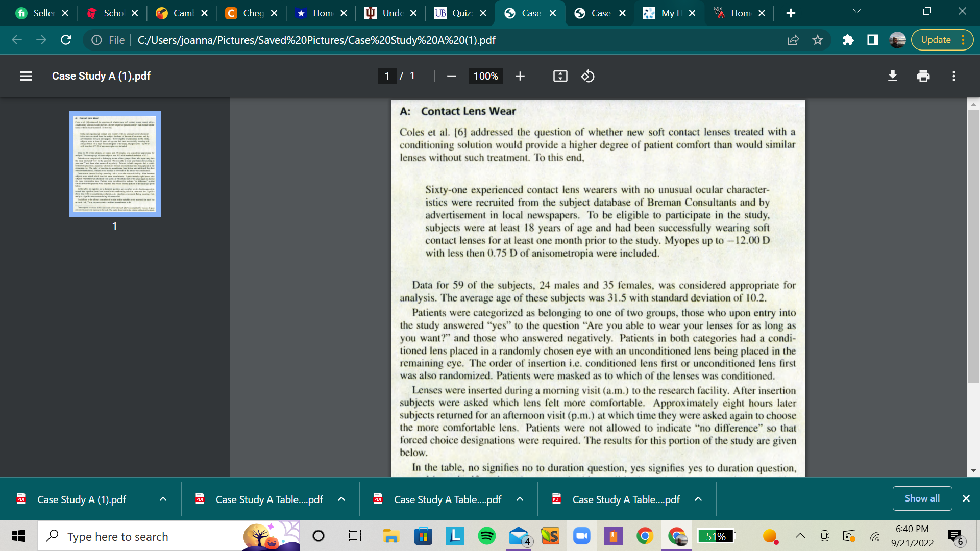Print the current PDF document

[x=923, y=76]
